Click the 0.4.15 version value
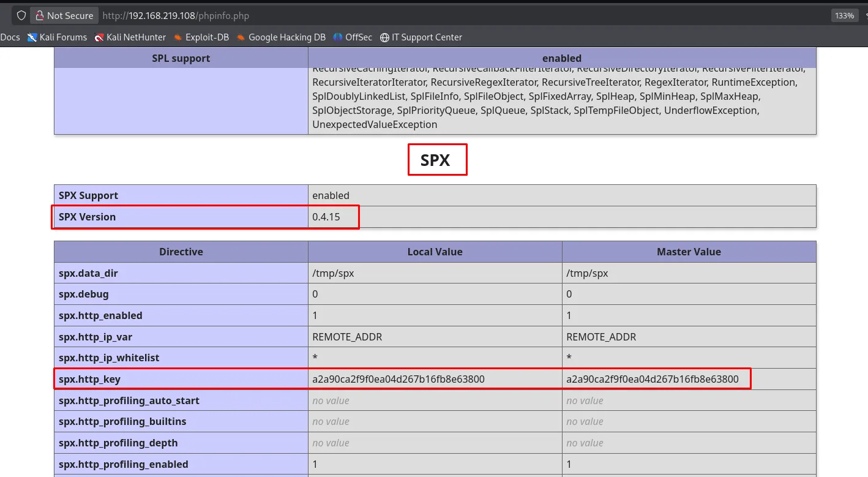 [x=326, y=217]
